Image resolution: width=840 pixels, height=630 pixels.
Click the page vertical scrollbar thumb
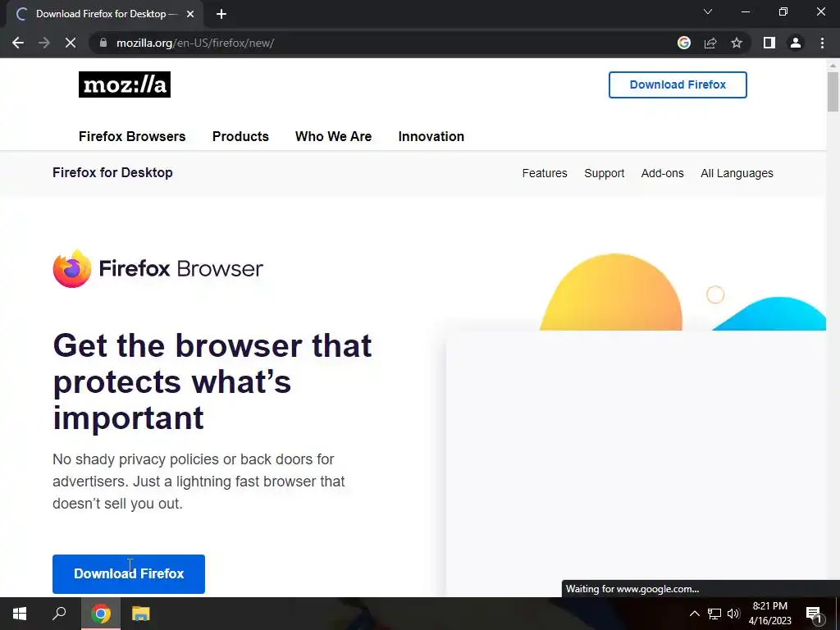tap(833, 92)
